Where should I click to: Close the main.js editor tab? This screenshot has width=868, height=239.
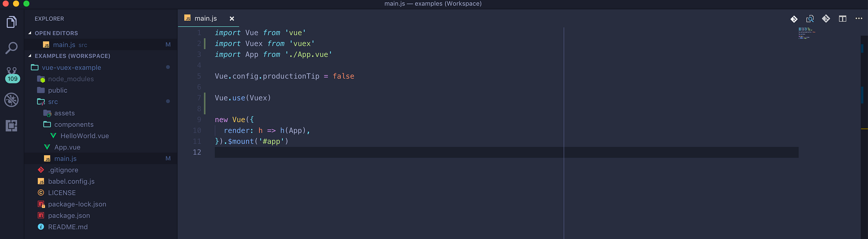(x=232, y=19)
